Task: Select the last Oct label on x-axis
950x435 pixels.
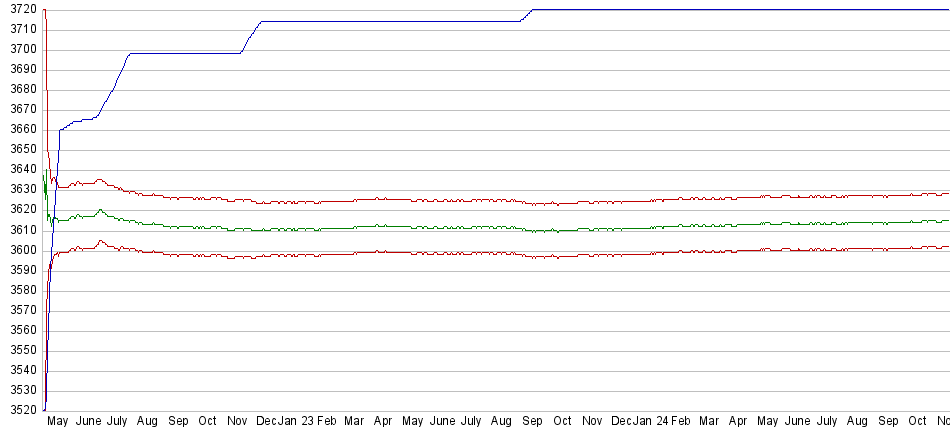Action: (x=919, y=422)
